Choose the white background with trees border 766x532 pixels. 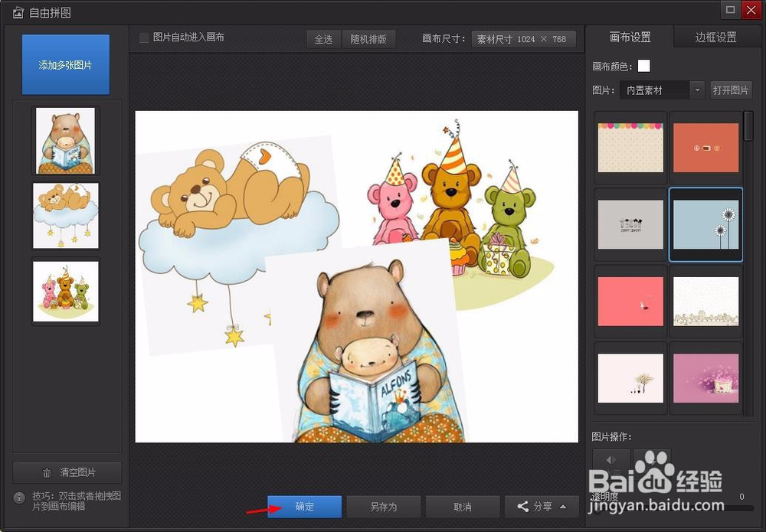pos(706,301)
